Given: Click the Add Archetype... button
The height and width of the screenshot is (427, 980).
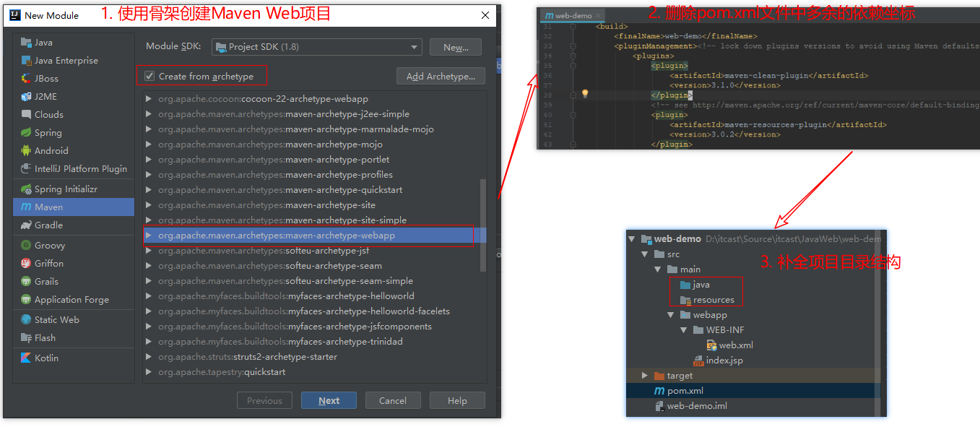Looking at the screenshot, I should (x=441, y=76).
